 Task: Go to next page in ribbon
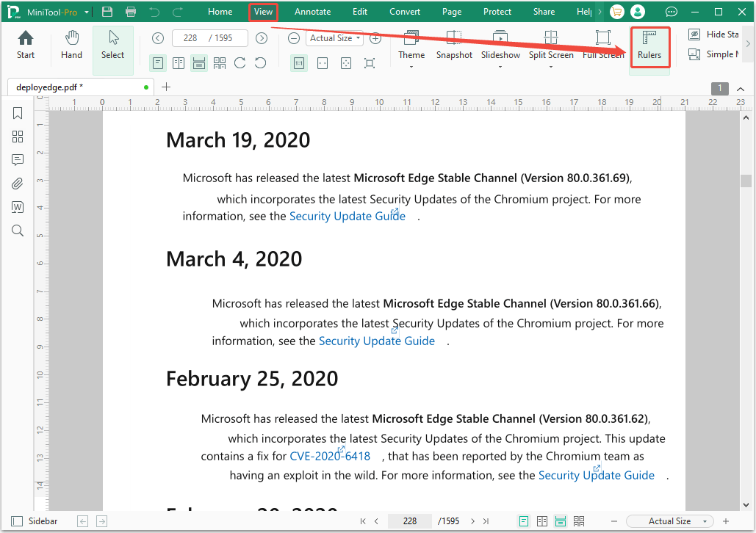(262, 38)
